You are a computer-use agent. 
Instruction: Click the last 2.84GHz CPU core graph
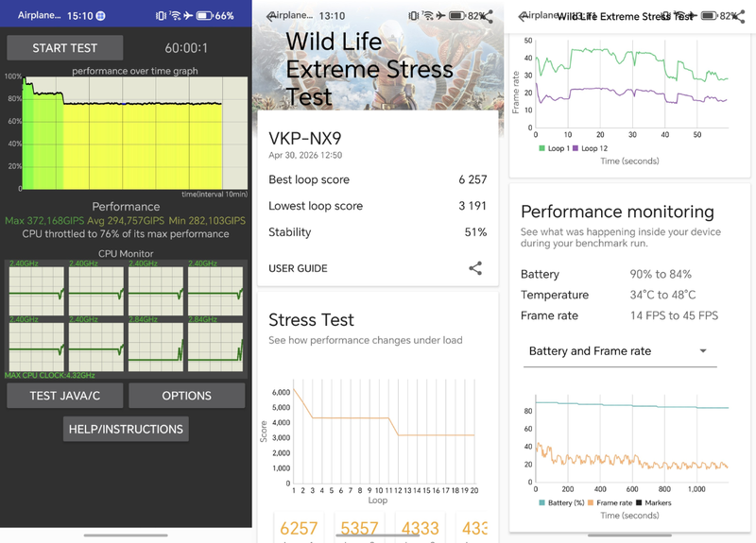tap(215, 347)
